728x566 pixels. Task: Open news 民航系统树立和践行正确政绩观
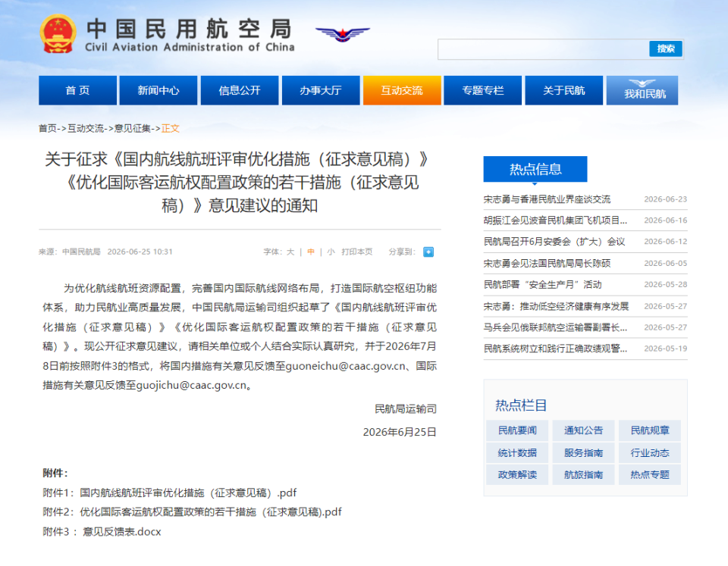click(555, 349)
